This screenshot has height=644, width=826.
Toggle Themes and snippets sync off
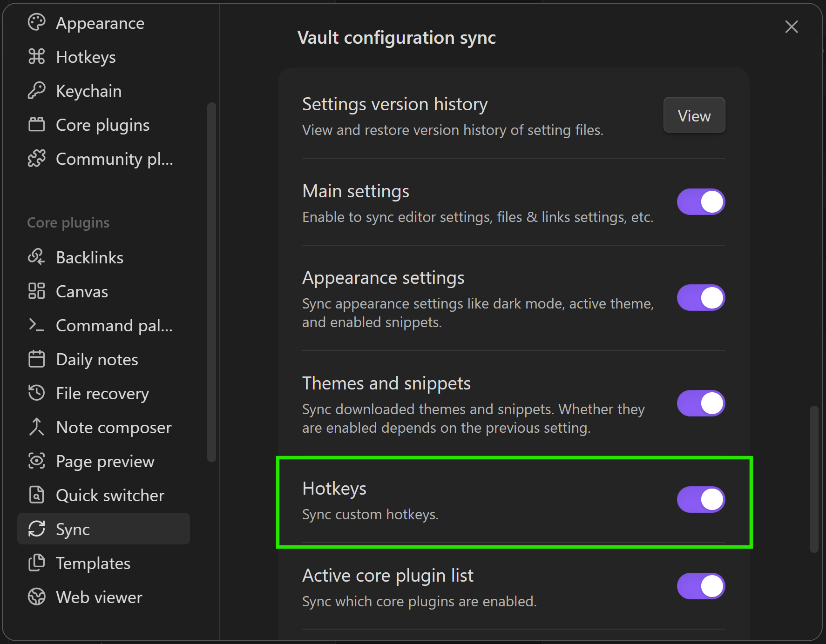700,403
